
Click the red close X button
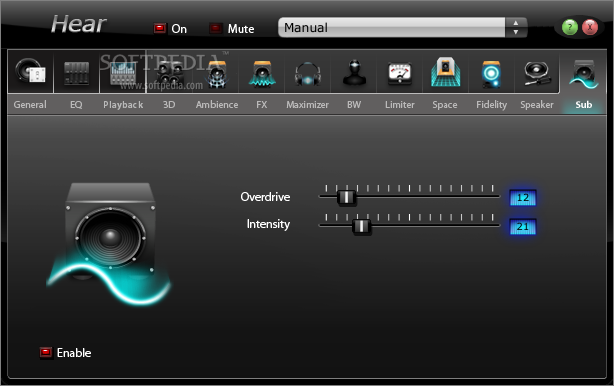pyautogui.click(x=590, y=27)
